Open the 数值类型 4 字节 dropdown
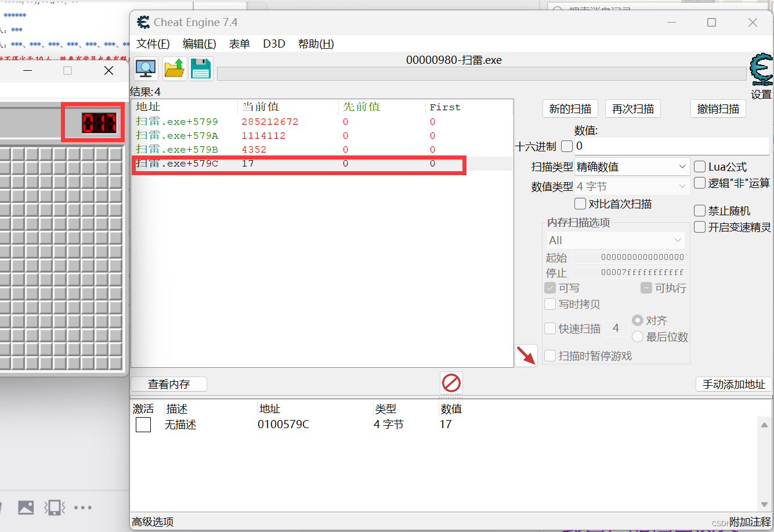Image resolution: width=774 pixels, height=532 pixels. 632,186
